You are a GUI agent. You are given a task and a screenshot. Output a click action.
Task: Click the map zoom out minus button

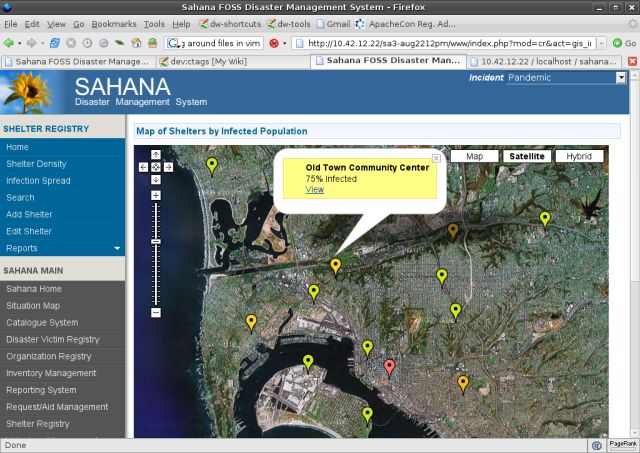click(x=156, y=312)
